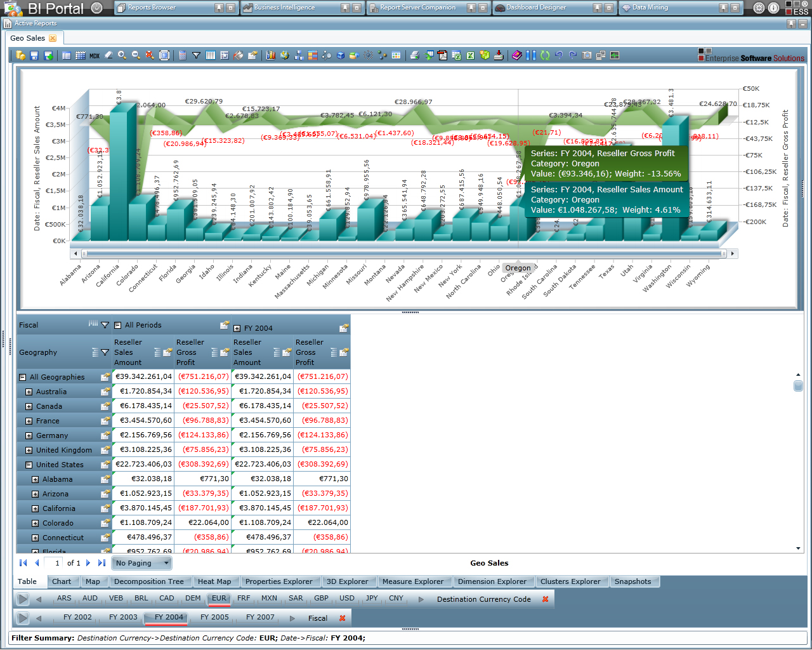Select USD currency in slicer
Viewport: 812px width, 650px height.
point(347,598)
